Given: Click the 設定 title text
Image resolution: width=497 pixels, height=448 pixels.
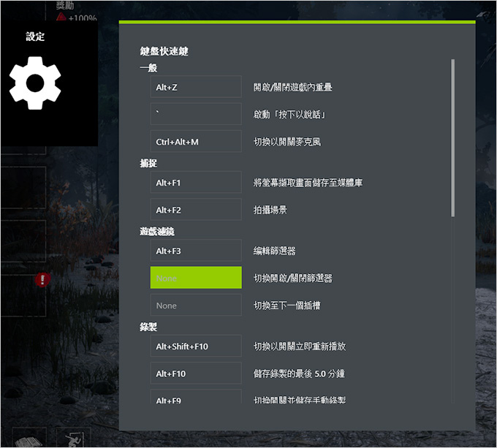Looking at the screenshot, I should point(35,37).
